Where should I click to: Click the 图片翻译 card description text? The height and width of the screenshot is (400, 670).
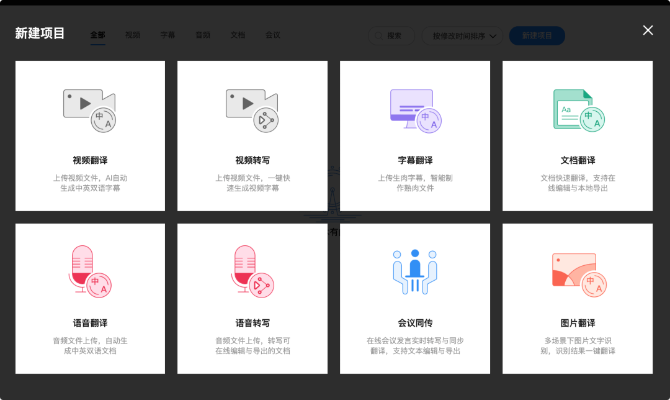pos(577,345)
